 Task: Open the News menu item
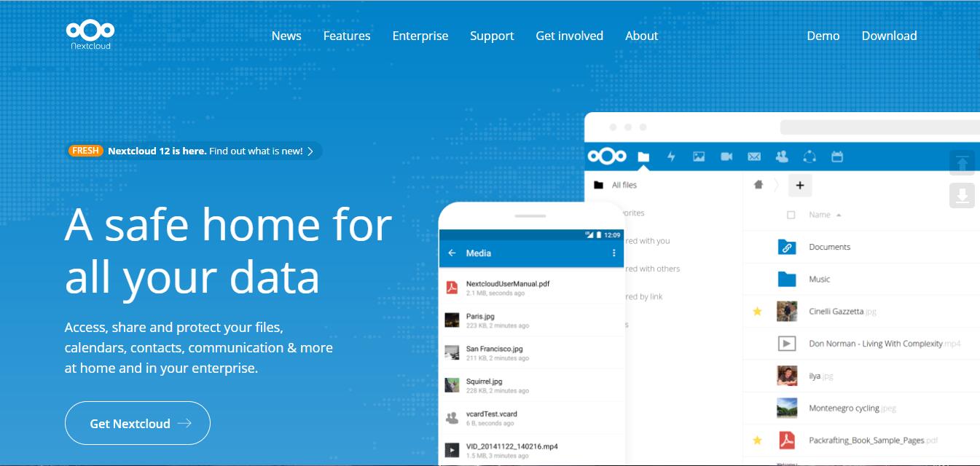[286, 36]
